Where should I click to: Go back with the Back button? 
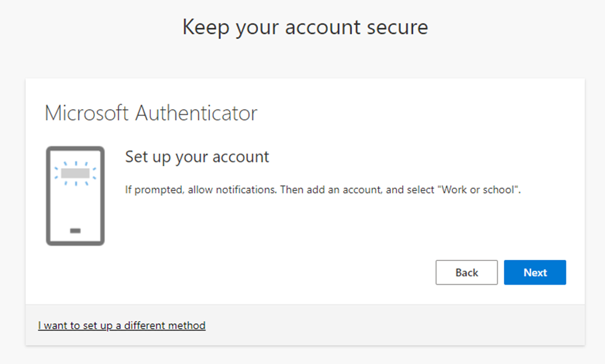pyautogui.click(x=467, y=272)
